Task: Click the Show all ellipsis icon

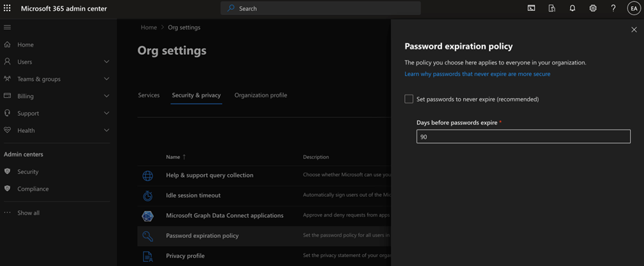Action: pyautogui.click(x=7, y=213)
